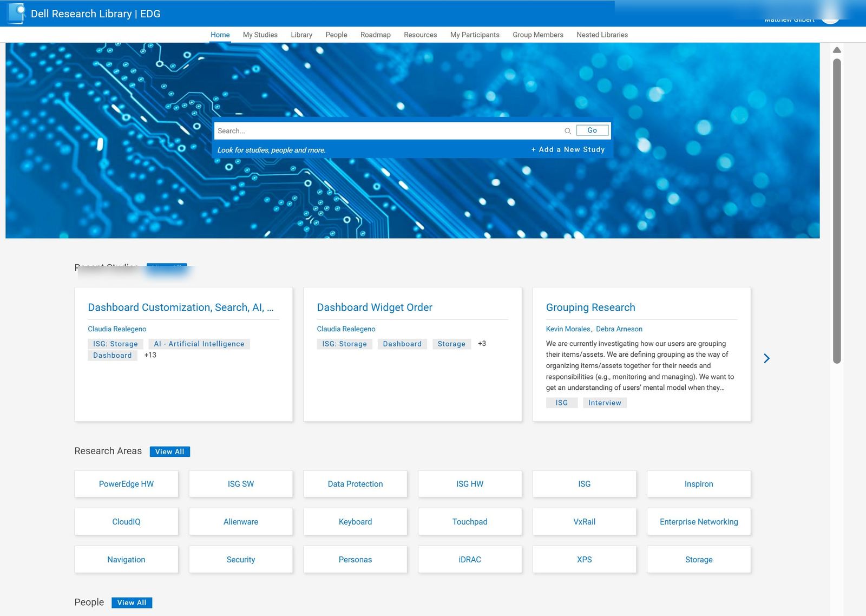Expand the +13 tags on Dashboard Customization study
866x616 pixels.
pos(149,355)
